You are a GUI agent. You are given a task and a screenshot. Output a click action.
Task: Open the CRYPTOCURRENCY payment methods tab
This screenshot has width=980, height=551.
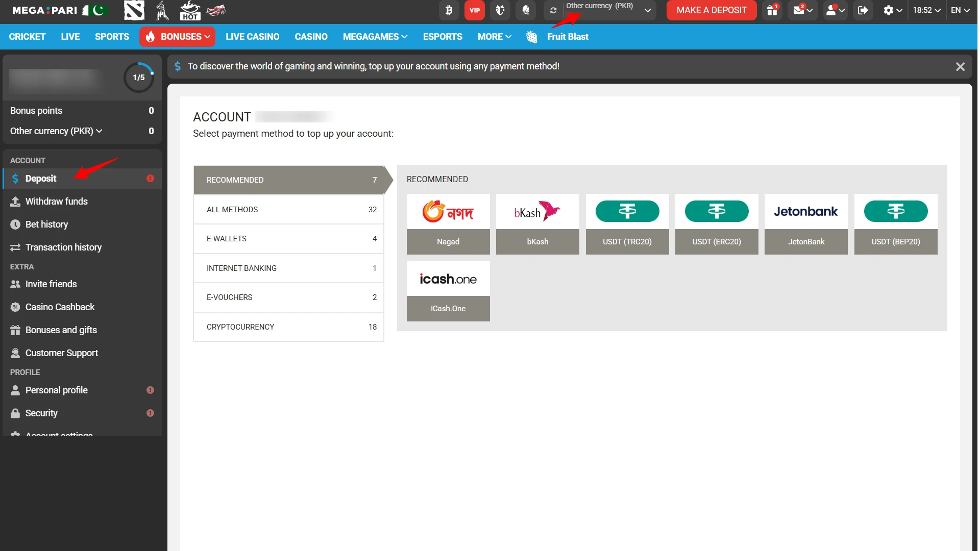pyautogui.click(x=288, y=327)
